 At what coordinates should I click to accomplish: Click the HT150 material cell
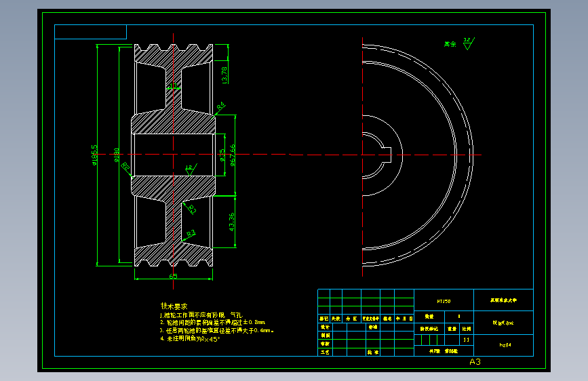[x=444, y=301]
